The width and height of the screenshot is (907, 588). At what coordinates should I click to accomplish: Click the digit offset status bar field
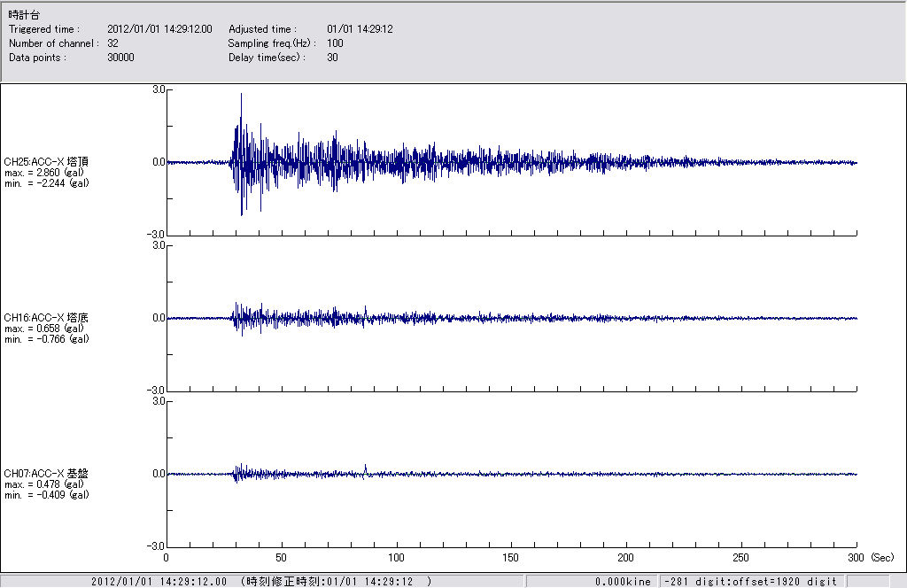[x=749, y=581]
